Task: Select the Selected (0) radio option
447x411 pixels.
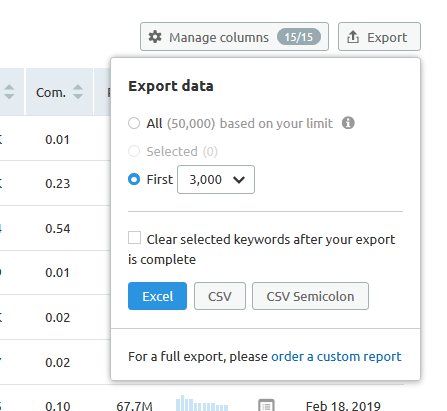Action: tap(134, 151)
